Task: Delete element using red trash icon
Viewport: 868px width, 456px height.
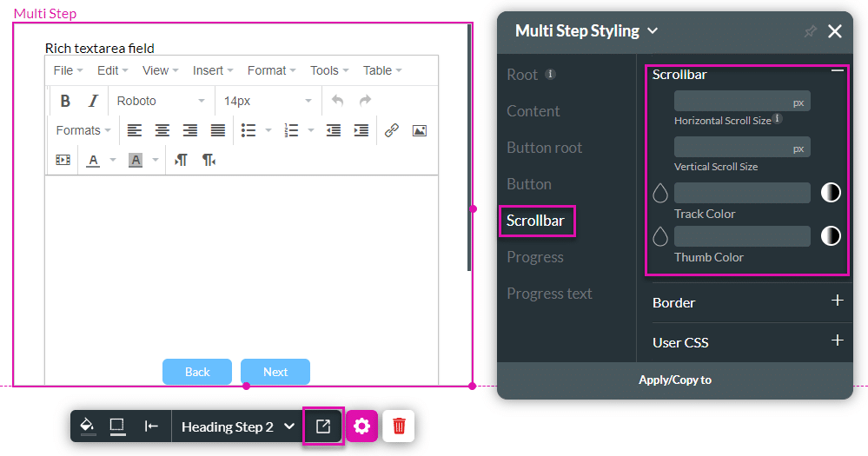Action: [399, 426]
